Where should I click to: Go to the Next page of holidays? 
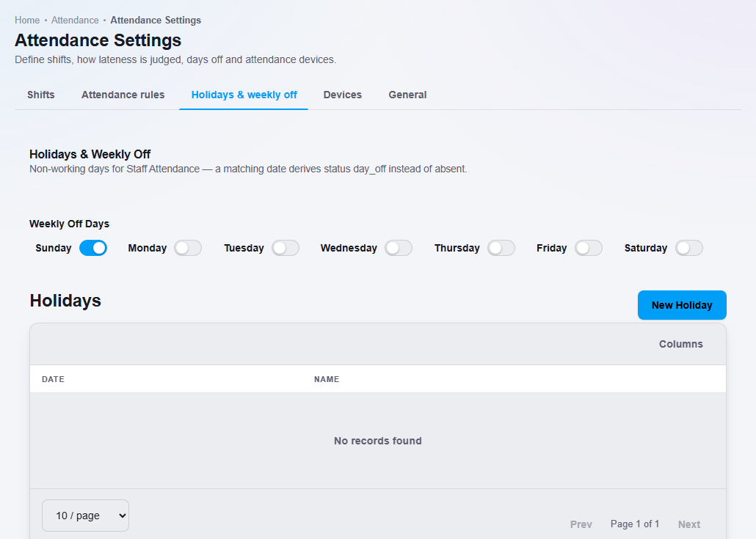pos(689,524)
